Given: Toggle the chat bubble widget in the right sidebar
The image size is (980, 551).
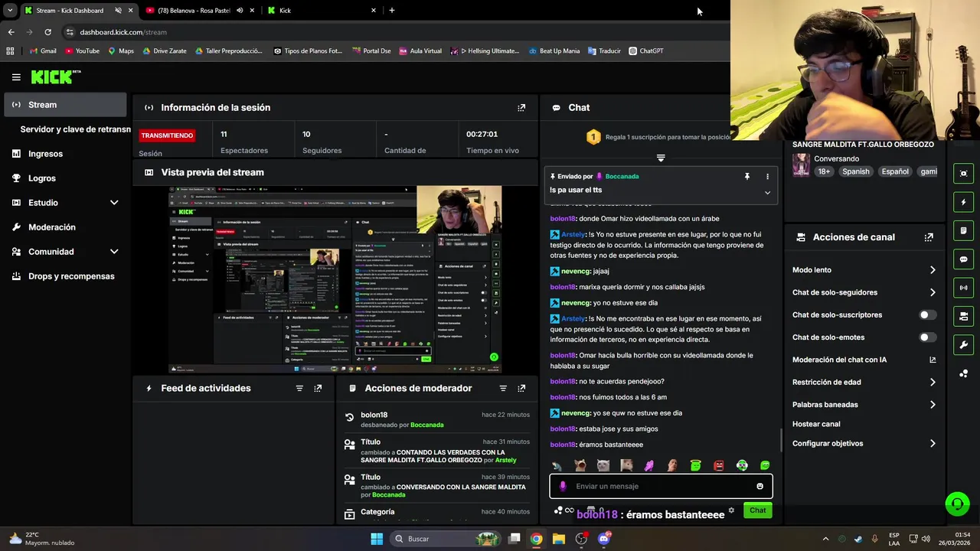Looking at the screenshot, I should point(964,259).
